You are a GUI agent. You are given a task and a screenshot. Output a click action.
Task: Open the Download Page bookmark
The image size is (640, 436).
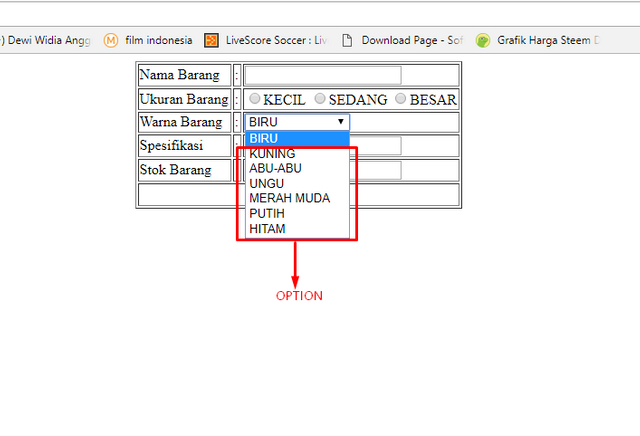pos(402,40)
